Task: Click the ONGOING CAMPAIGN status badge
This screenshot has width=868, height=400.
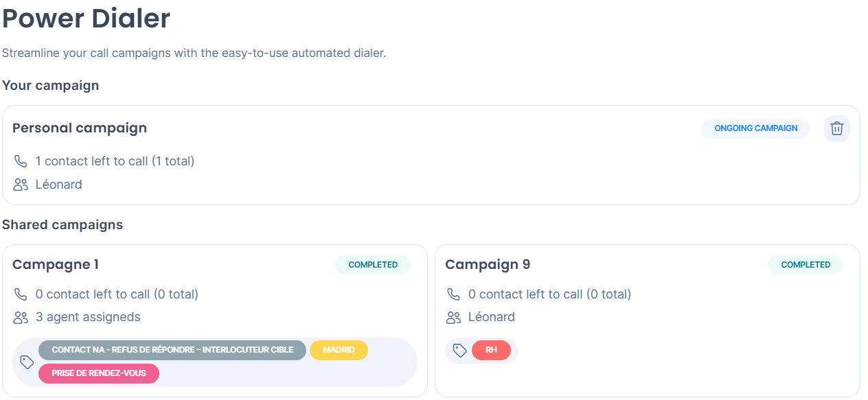Action: pyautogui.click(x=755, y=128)
